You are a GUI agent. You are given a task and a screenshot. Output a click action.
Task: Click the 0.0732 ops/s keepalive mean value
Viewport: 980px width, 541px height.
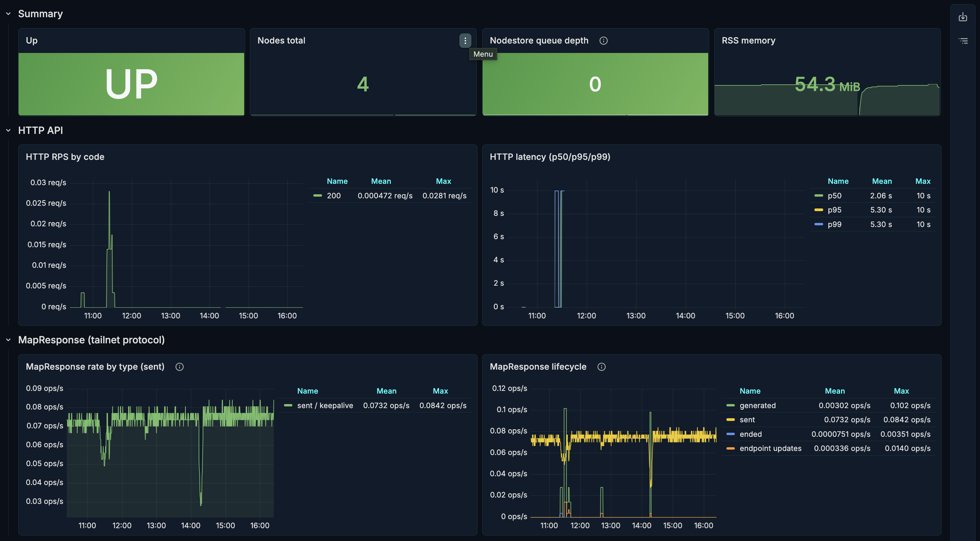click(x=386, y=405)
